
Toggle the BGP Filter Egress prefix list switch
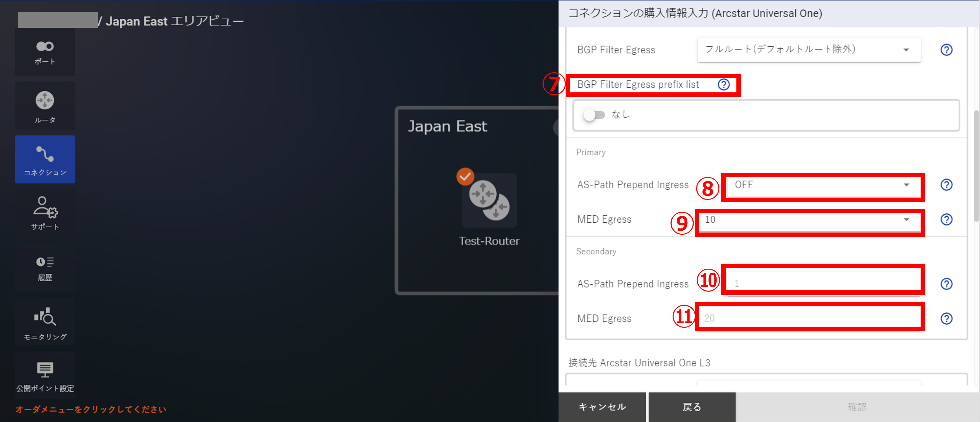[594, 114]
